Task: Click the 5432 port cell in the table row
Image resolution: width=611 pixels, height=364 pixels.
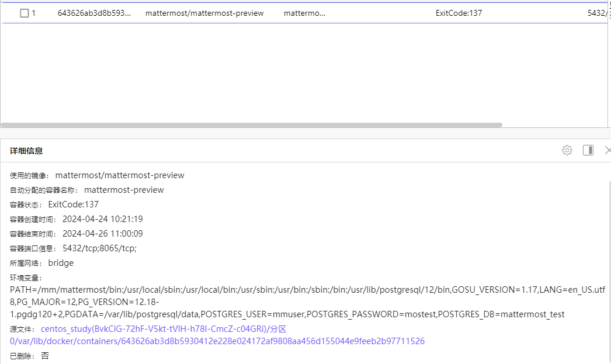Action: tap(598, 13)
